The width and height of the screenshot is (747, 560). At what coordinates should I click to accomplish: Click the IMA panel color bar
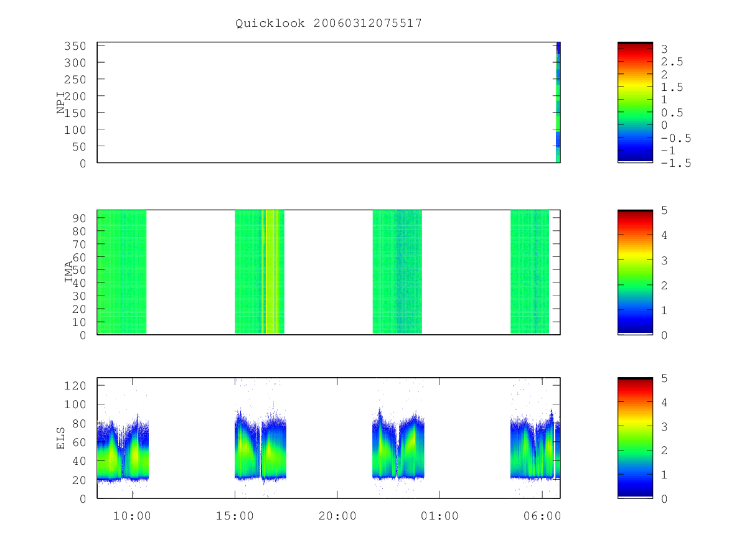pyautogui.click(x=635, y=272)
